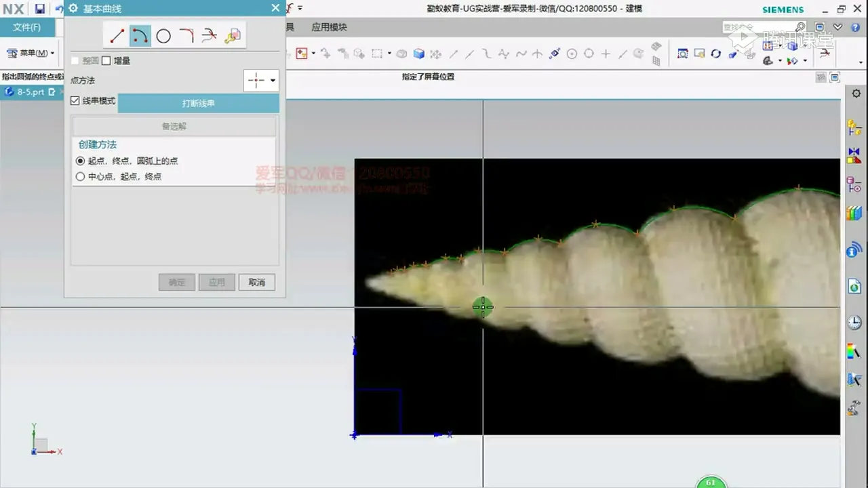Open the 文件(F) menu
This screenshot has width=868, height=488.
(27, 28)
